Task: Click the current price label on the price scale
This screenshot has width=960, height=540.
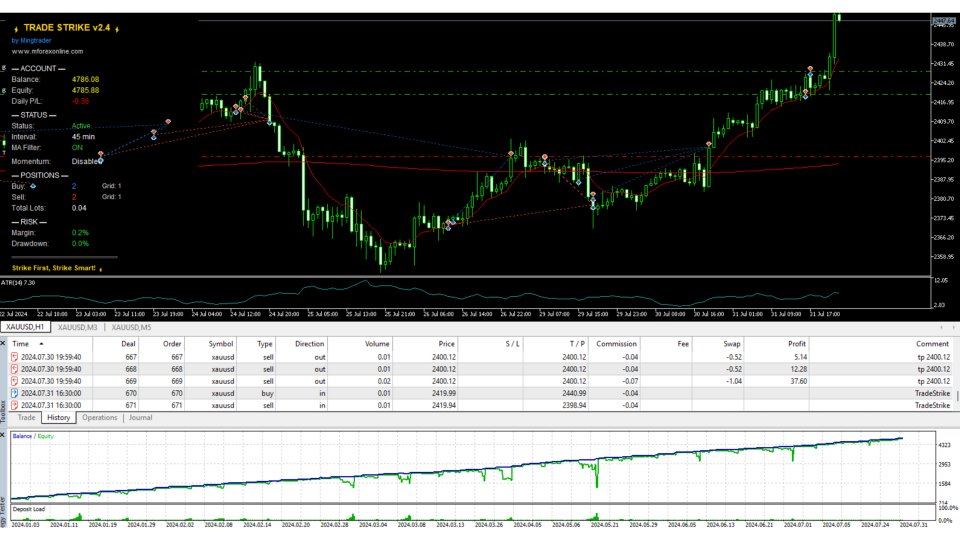Action: pyautogui.click(x=943, y=21)
